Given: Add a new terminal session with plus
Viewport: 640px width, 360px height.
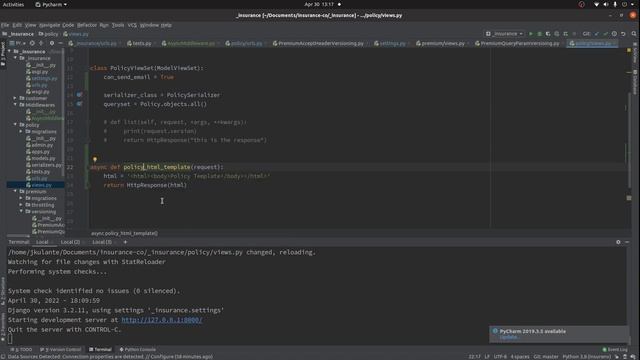Looking at the screenshot, I should pos(125,242).
